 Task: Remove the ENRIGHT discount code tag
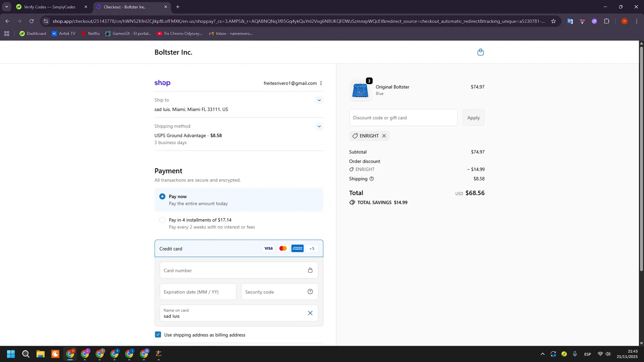[384, 136]
